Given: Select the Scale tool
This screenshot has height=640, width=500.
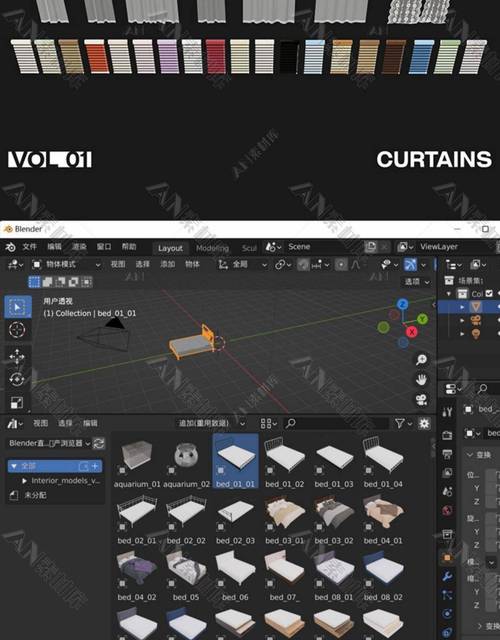Looking at the screenshot, I should pos(17,402).
